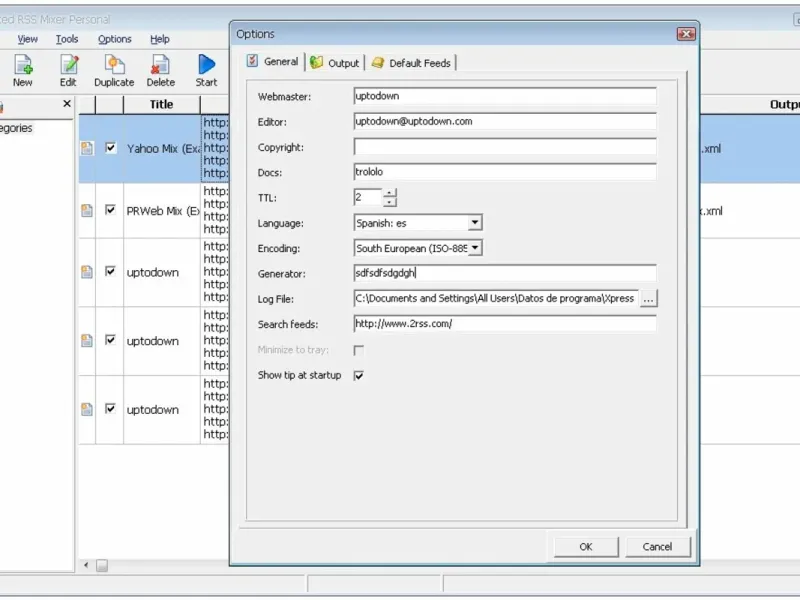Viewport: 800px width, 600px height.
Task: Click the Docs field containing trololo
Action: coord(505,172)
